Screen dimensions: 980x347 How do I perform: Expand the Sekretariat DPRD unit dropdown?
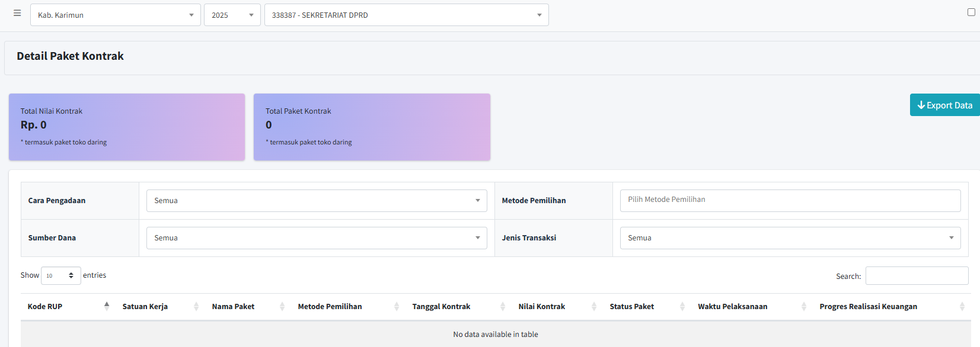[x=406, y=15]
